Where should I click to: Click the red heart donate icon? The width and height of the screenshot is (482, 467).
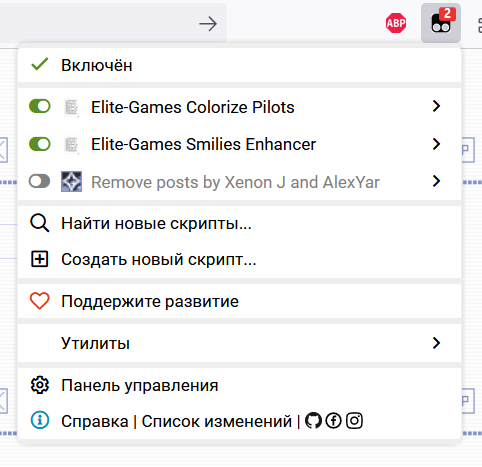tap(40, 301)
